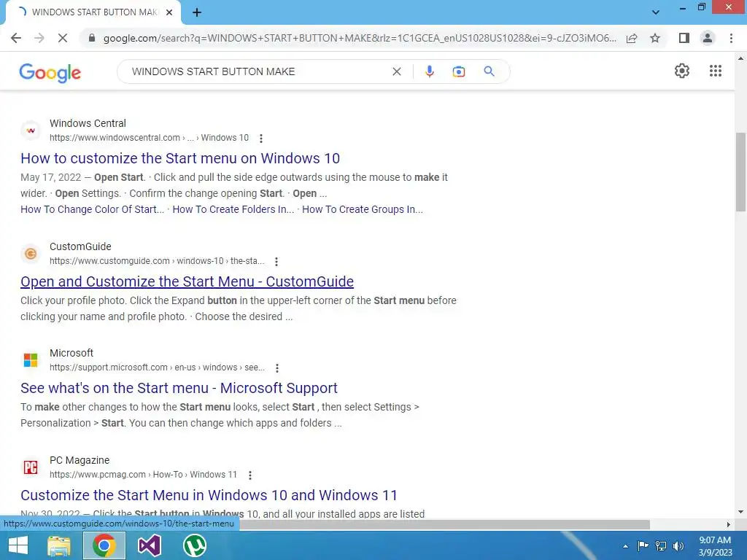Open more options for Windows Central result

[x=260, y=138]
